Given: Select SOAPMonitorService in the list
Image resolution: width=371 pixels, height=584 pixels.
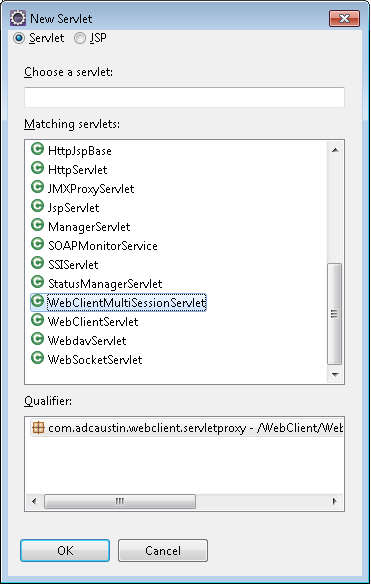Looking at the screenshot, I should point(103,246).
